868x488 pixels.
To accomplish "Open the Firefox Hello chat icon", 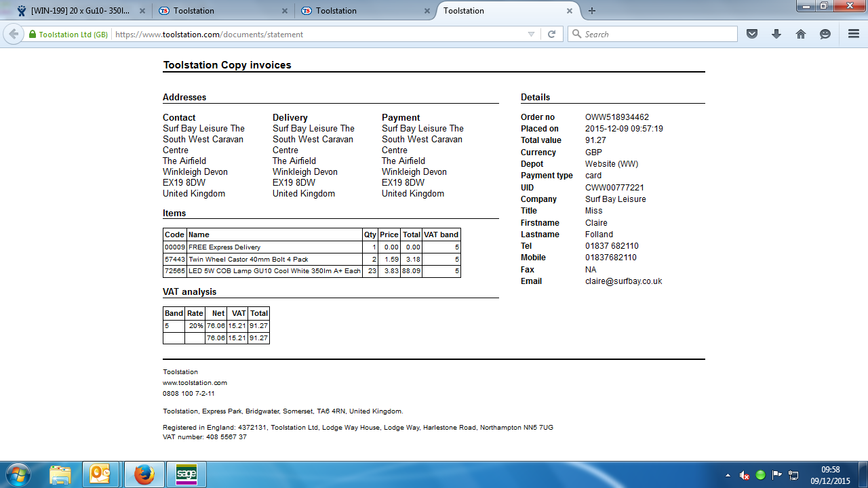I will click(825, 34).
